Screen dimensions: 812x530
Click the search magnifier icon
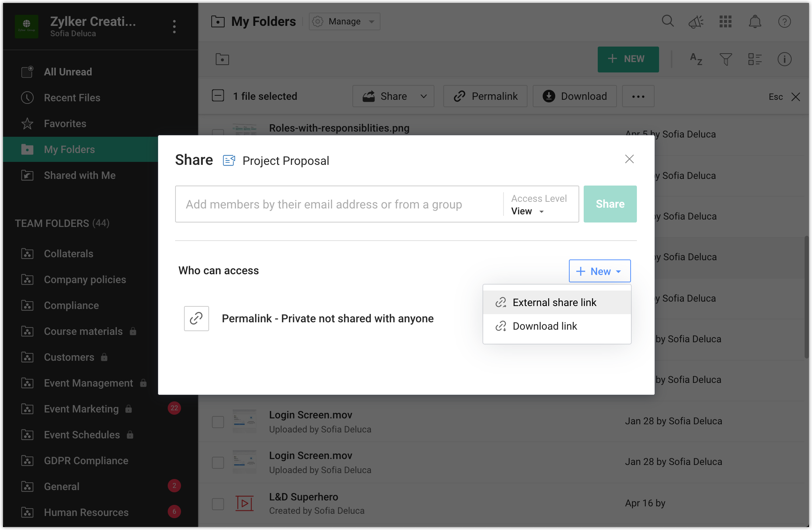pyautogui.click(x=668, y=21)
